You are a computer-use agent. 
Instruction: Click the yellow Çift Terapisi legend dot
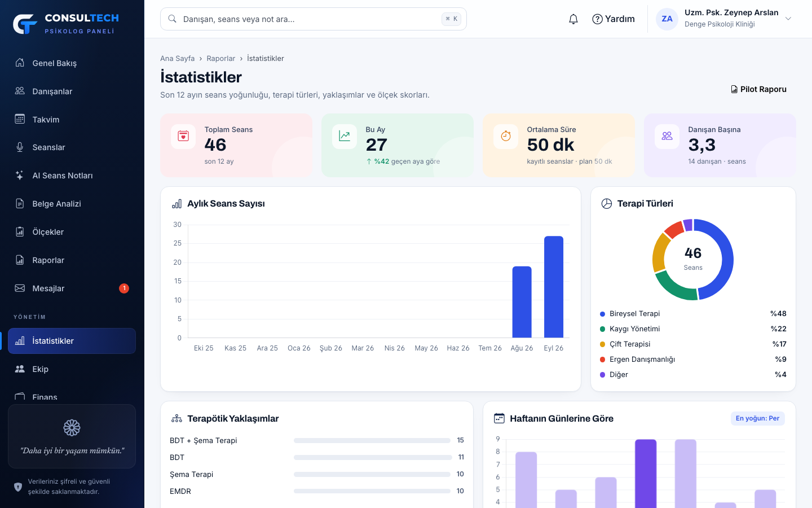602,344
